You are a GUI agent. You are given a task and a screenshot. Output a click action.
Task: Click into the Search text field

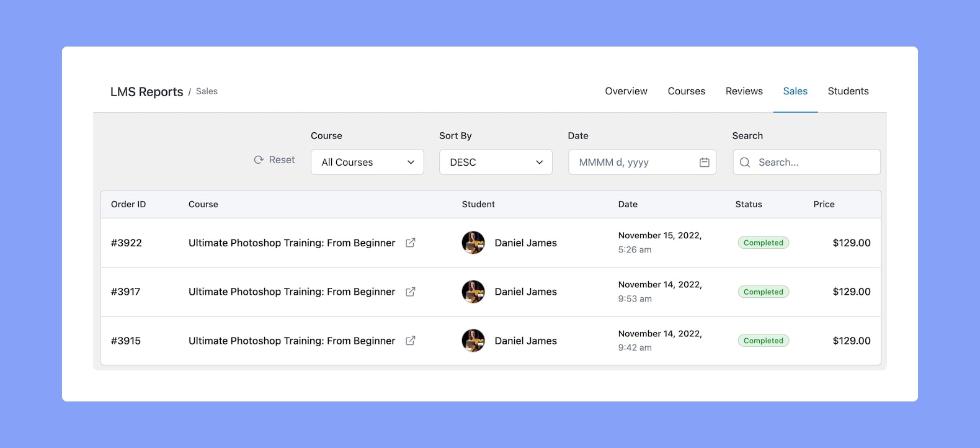806,162
